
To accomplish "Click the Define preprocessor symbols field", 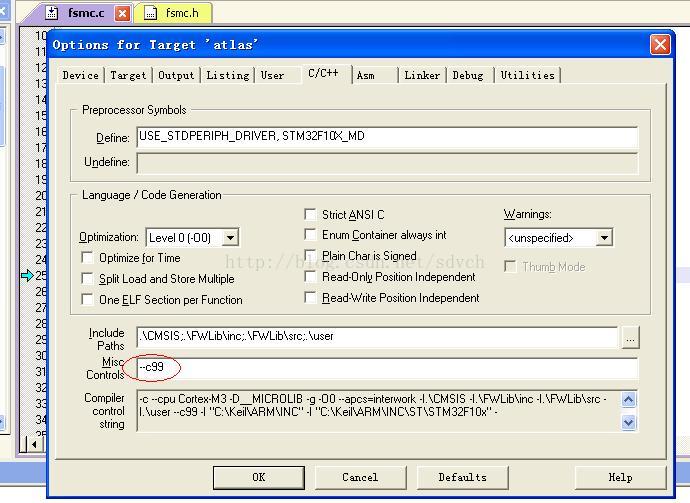I will tap(387, 137).
